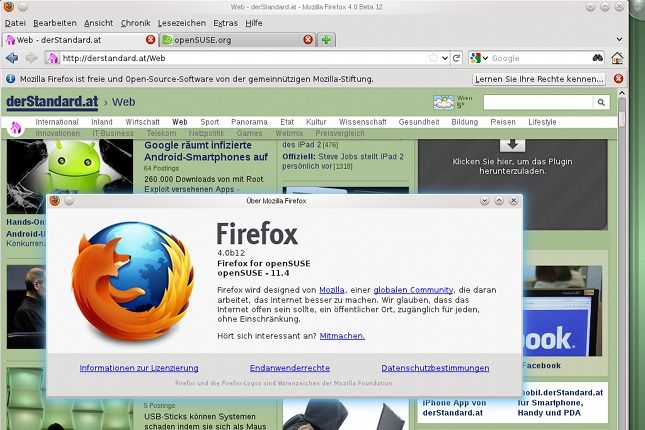
Task: Open the Ansicht menu
Action: coord(99,23)
